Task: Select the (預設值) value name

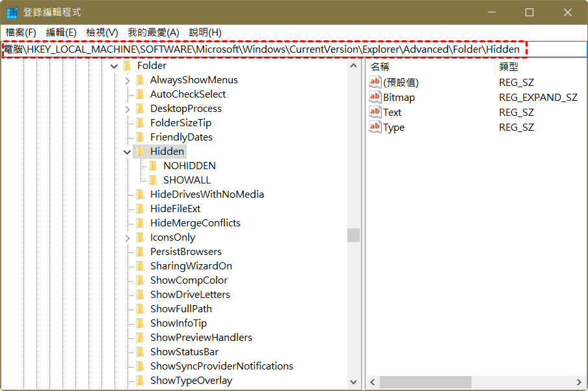Action: point(401,83)
